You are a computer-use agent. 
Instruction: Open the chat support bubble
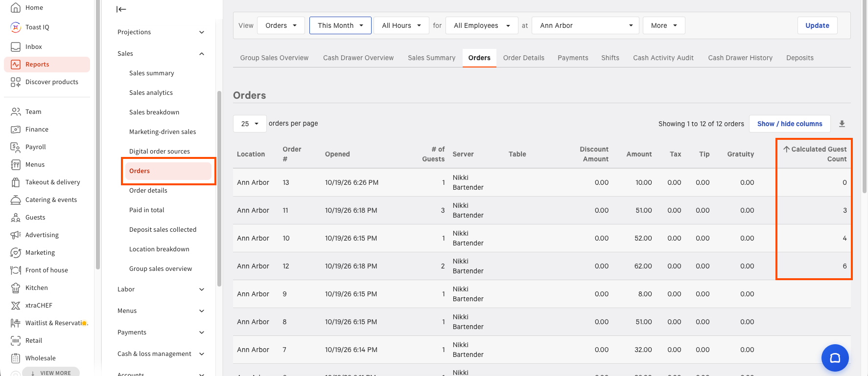coord(835,358)
